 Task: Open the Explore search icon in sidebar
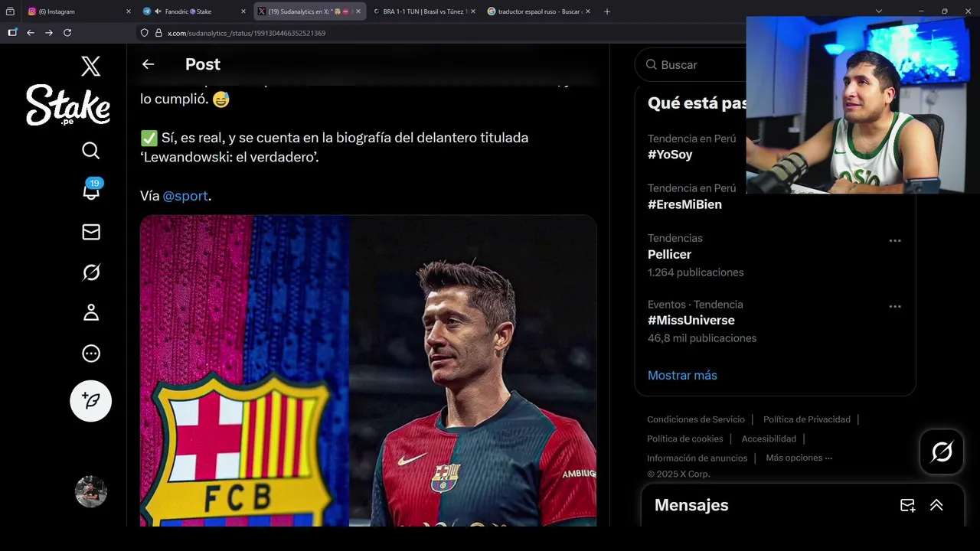(x=91, y=151)
